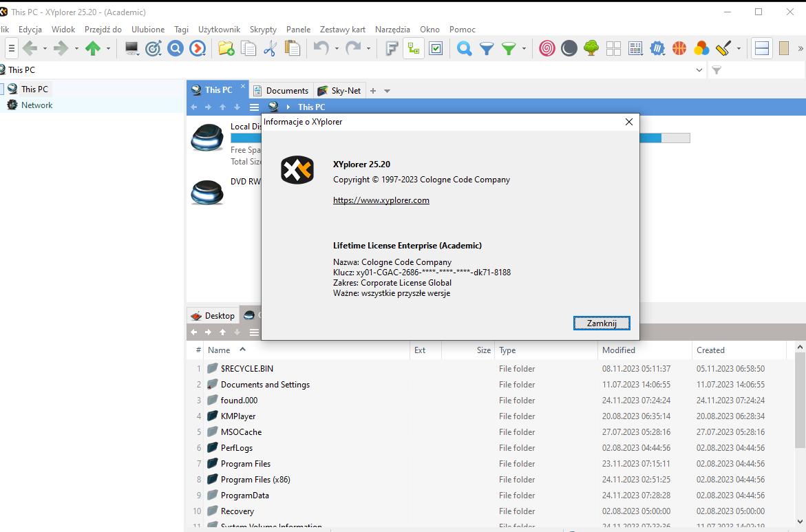Screen dimensions: 806x532
Task: Expand breadcrumb triangle before This PC
Action: (x=288, y=107)
